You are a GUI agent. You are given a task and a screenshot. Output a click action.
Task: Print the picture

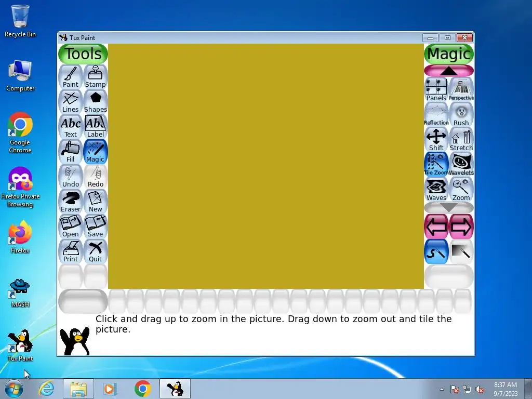click(71, 251)
